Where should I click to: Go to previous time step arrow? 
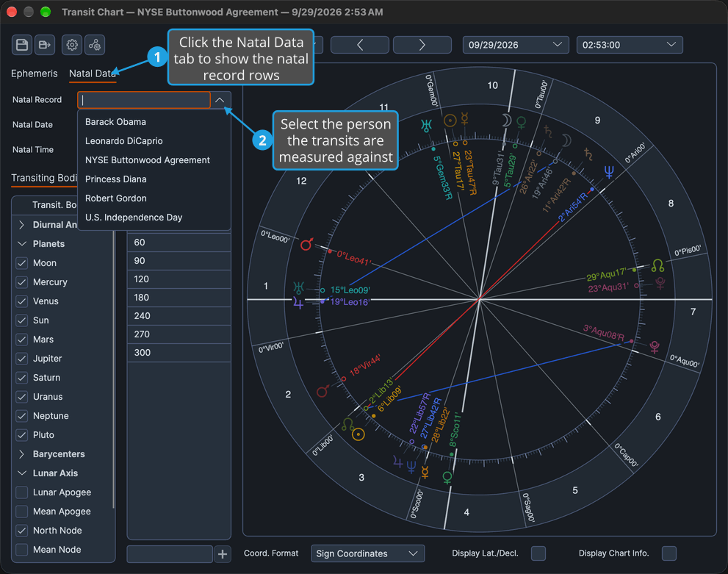(360, 45)
